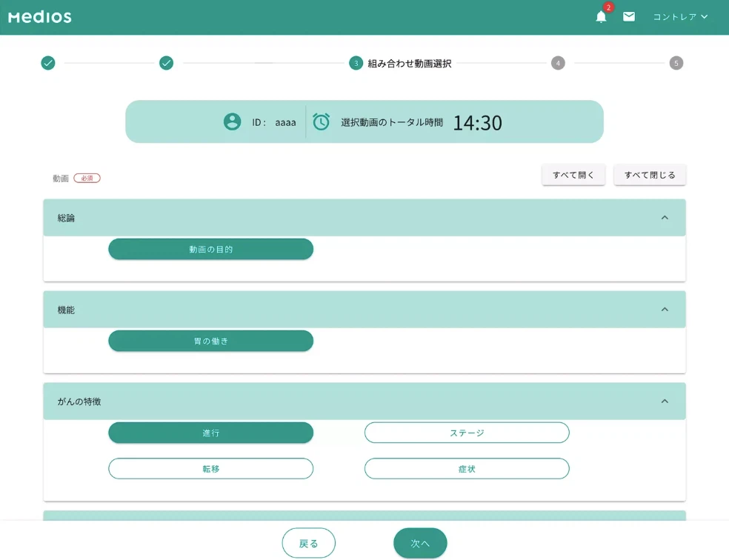Click the ID aaaa text

coord(274,122)
